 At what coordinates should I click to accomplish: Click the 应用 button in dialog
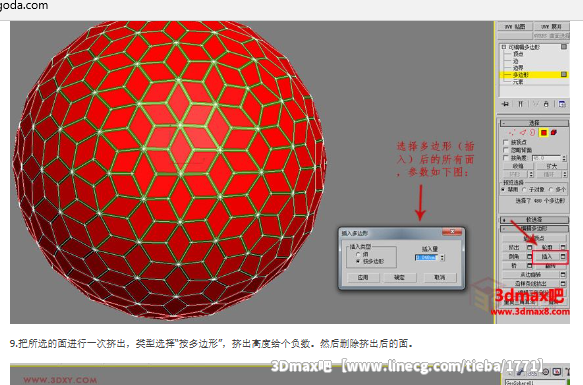click(x=363, y=277)
